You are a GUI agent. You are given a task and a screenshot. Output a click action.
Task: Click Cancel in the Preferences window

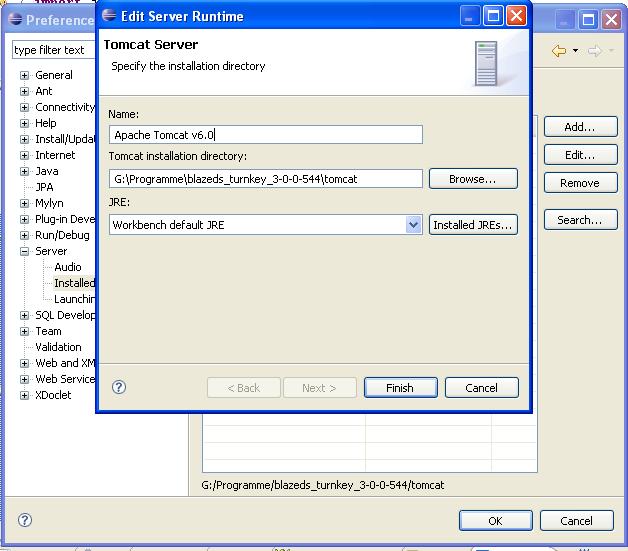576,521
